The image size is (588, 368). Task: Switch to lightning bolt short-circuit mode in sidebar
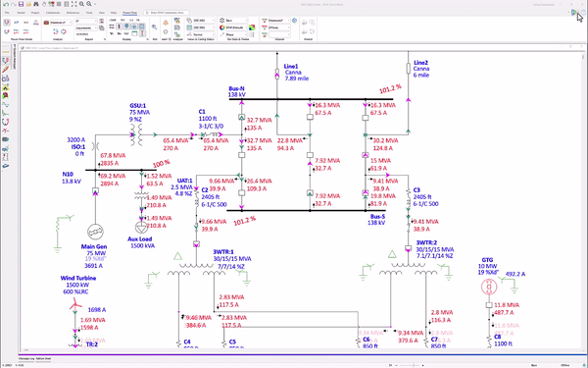[x=5, y=70]
